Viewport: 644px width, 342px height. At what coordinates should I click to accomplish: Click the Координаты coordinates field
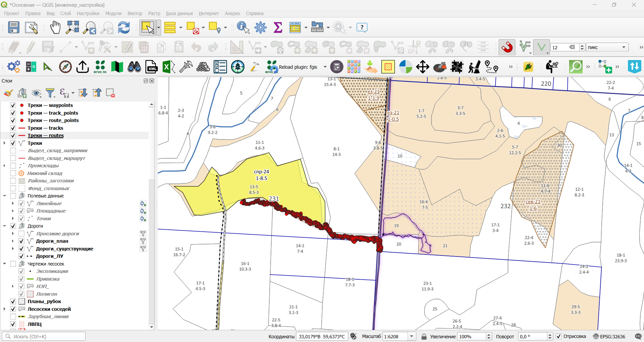[x=322, y=336]
